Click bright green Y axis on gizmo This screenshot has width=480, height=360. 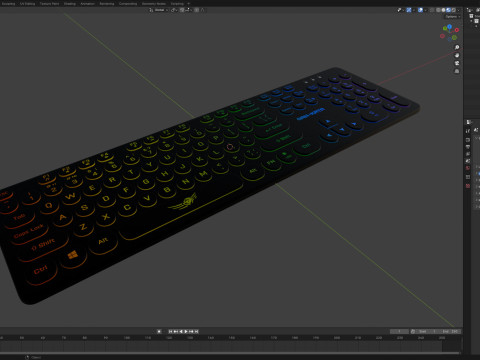445,29
